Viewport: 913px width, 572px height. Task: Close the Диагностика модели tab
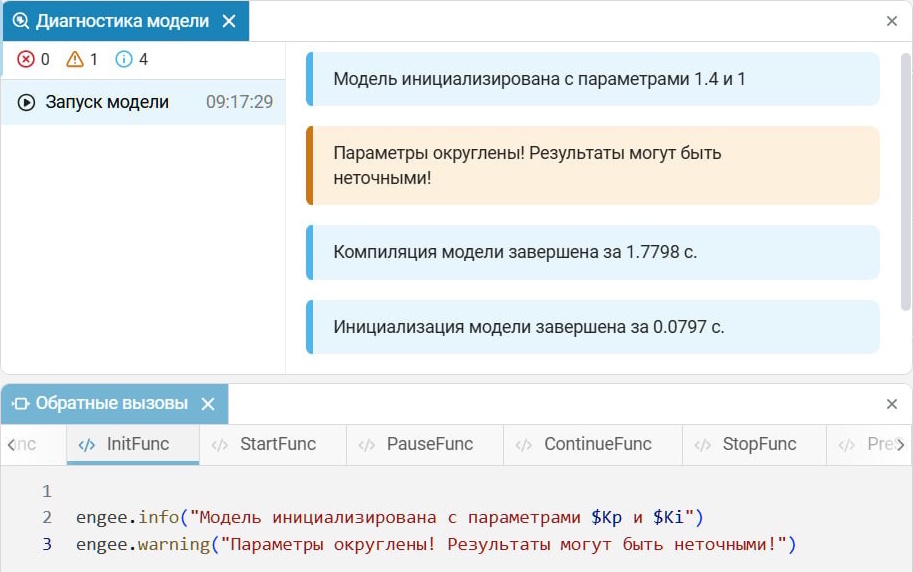(x=229, y=21)
